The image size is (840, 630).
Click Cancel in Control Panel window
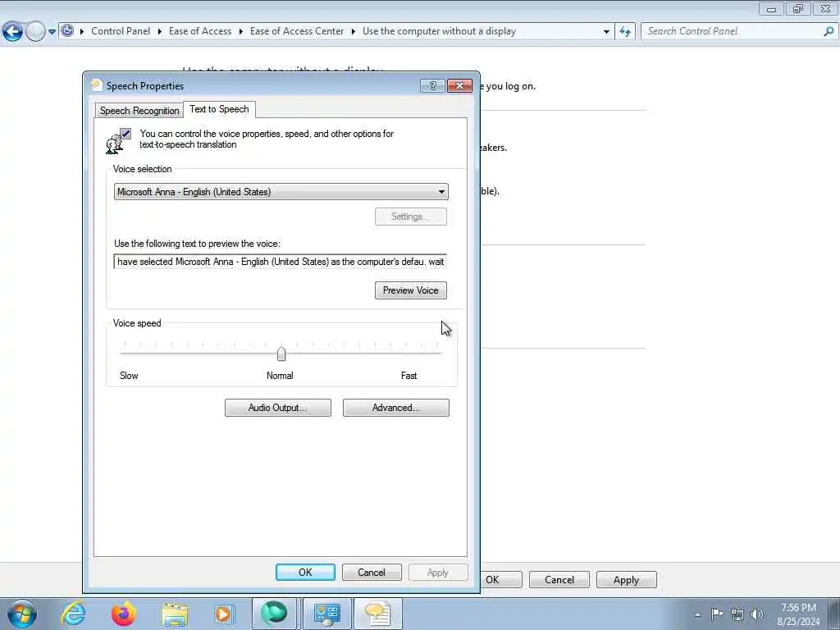click(x=559, y=580)
